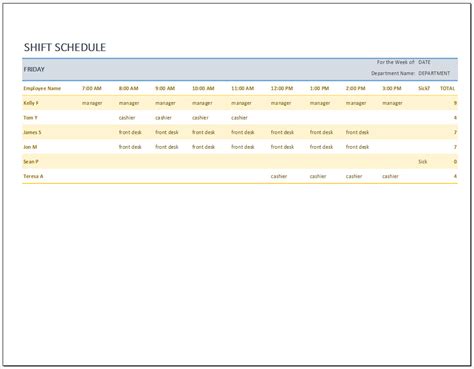Click the 'Department Name:' label

393,73
